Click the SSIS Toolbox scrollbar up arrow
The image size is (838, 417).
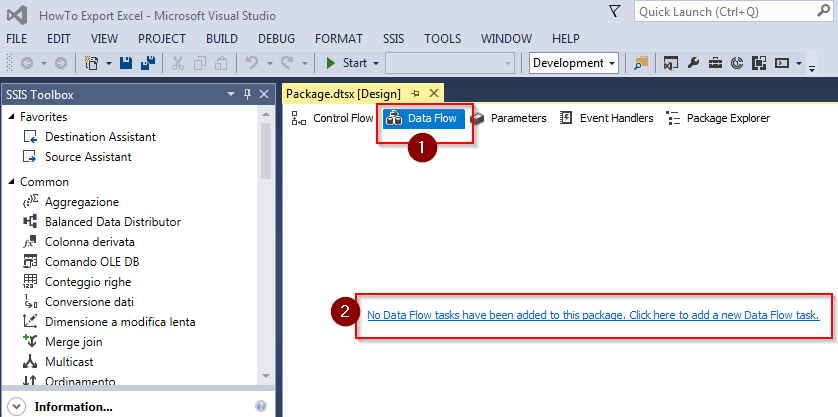coord(266,113)
